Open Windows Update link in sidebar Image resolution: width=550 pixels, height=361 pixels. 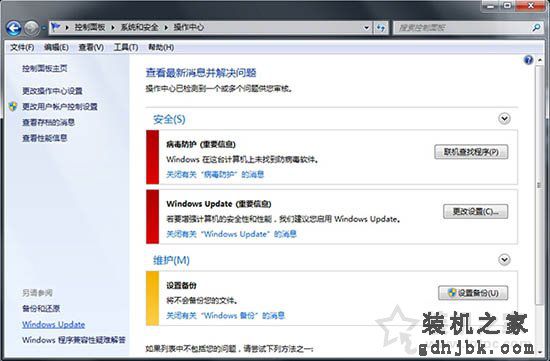(x=54, y=325)
